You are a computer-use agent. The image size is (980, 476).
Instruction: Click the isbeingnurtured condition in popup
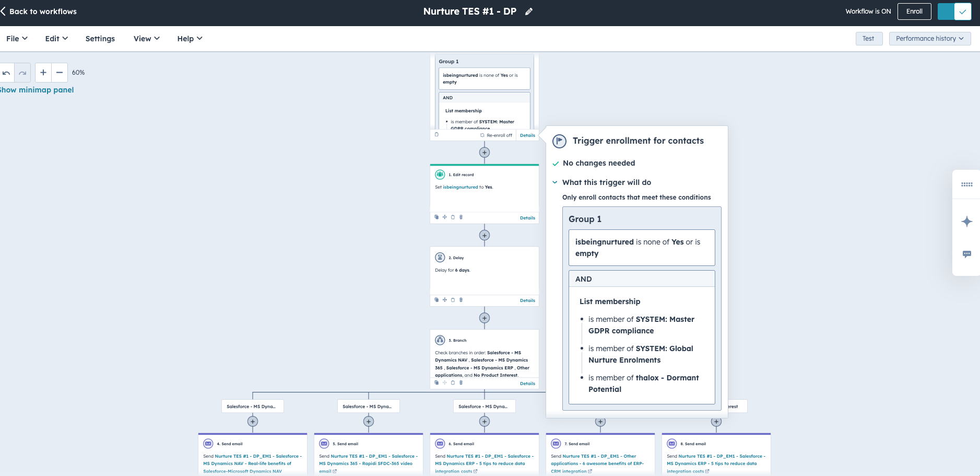(x=642, y=248)
